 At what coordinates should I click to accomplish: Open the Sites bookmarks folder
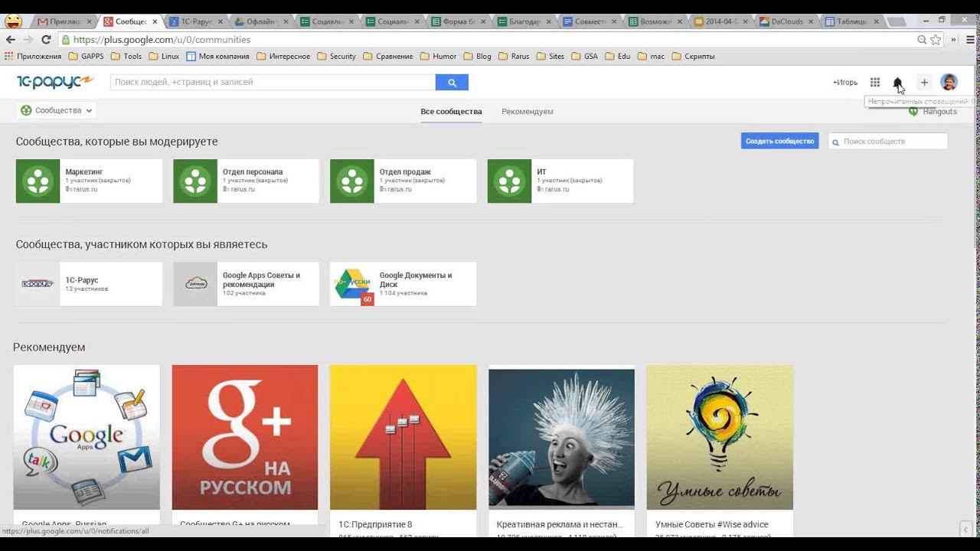tap(550, 56)
